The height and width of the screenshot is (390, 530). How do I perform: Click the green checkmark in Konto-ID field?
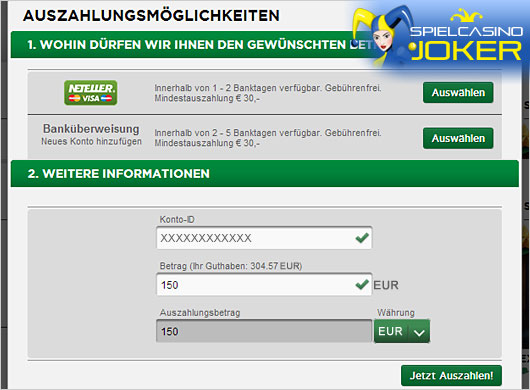pyautogui.click(x=362, y=238)
